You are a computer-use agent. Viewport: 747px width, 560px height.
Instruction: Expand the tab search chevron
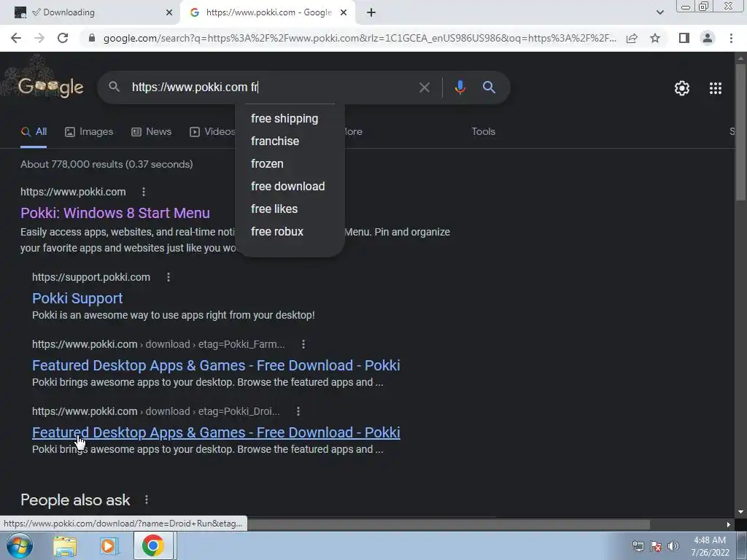[659, 12]
